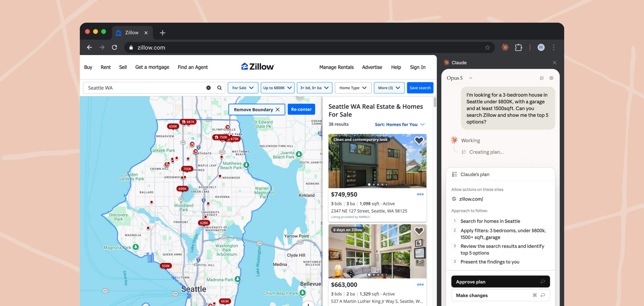Expand the Up to $800K price filter

(278, 88)
